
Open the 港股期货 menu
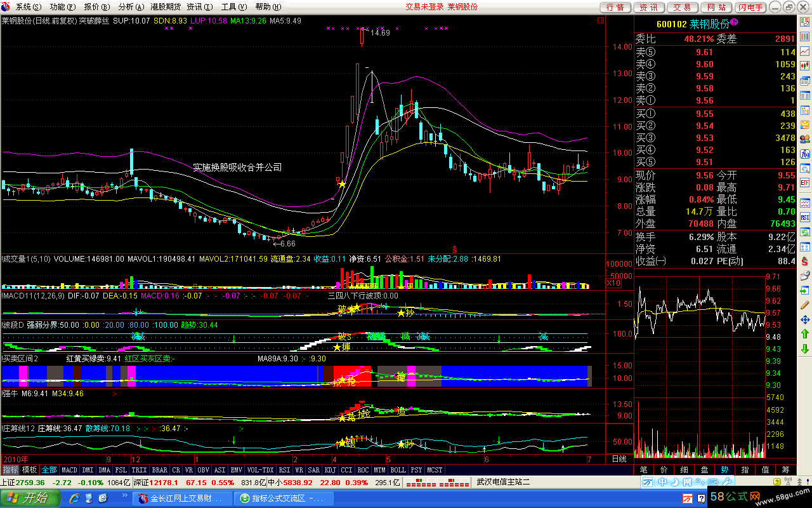[166, 6]
